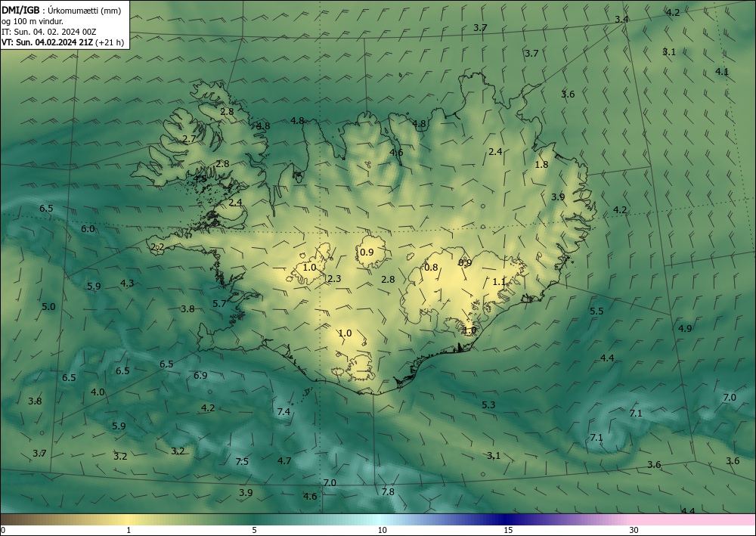The width and height of the screenshot is (756, 536).
Task: Select the 'IT: Sun. 04. 02. 2024 00Z' line
Action: pos(49,31)
